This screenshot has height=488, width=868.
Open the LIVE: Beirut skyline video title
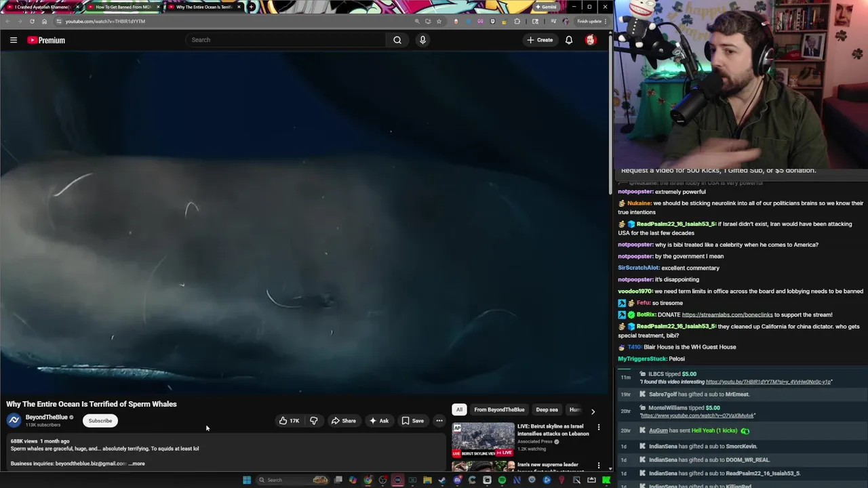tap(553, 430)
